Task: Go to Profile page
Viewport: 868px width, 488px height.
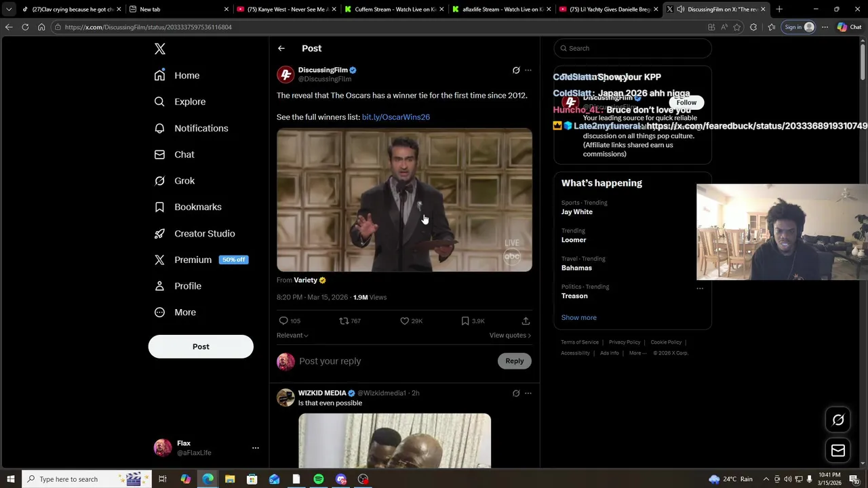Action: coord(178,286)
